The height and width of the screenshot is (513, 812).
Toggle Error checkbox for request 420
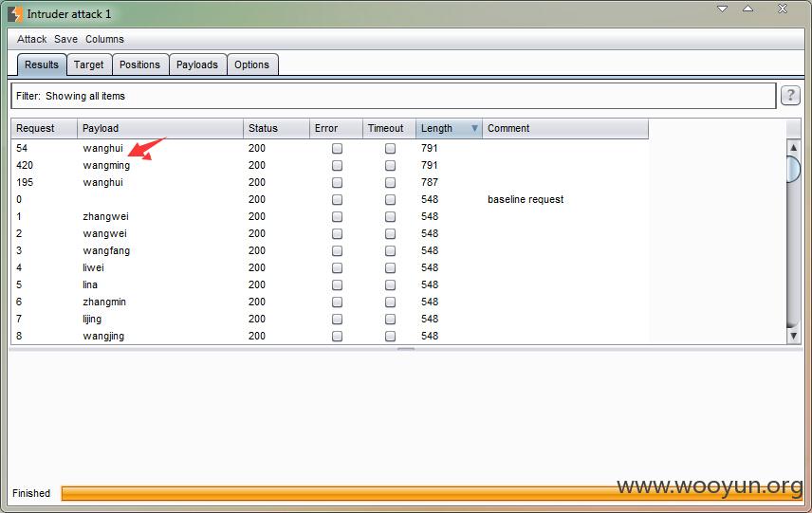pos(337,166)
